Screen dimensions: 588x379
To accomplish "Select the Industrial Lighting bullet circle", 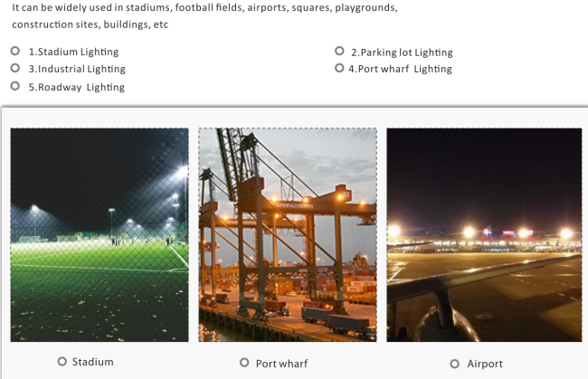I will click(x=15, y=68).
